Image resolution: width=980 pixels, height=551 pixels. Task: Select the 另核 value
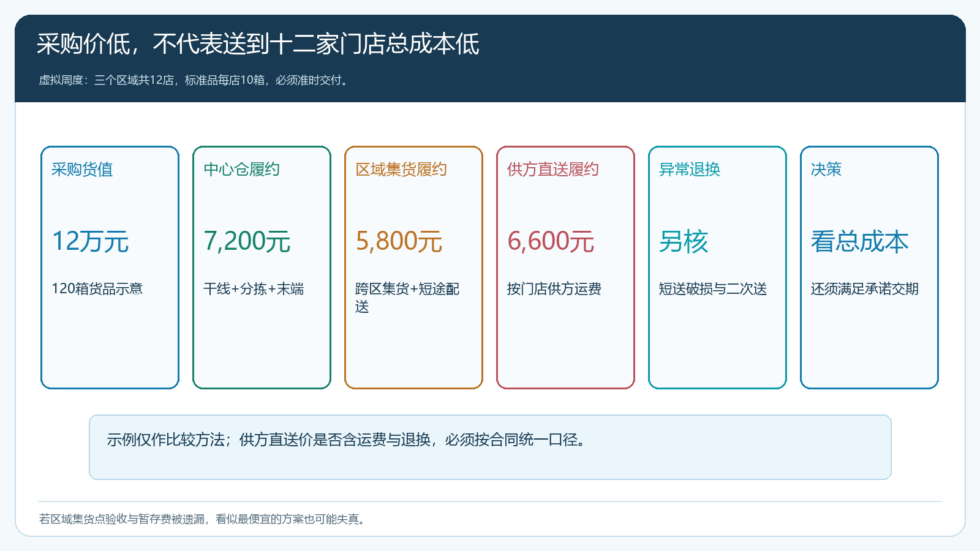pos(684,241)
